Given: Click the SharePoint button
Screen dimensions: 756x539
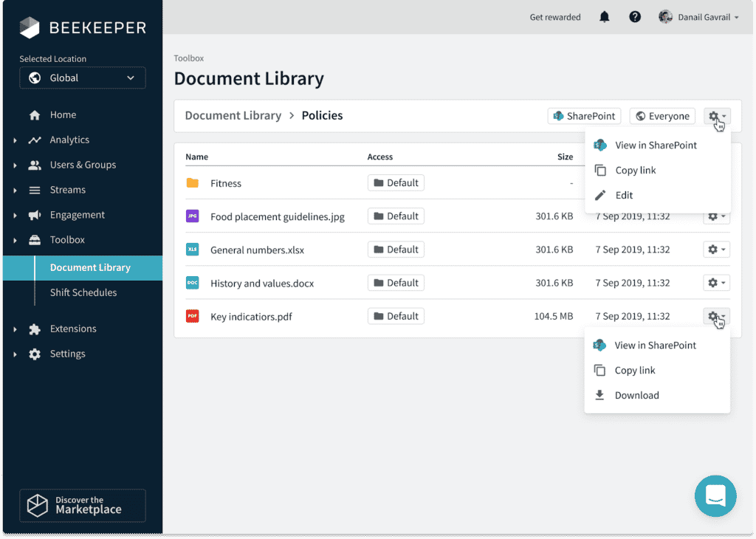Looking at the screenshot, I should click(x=584, y=116).
